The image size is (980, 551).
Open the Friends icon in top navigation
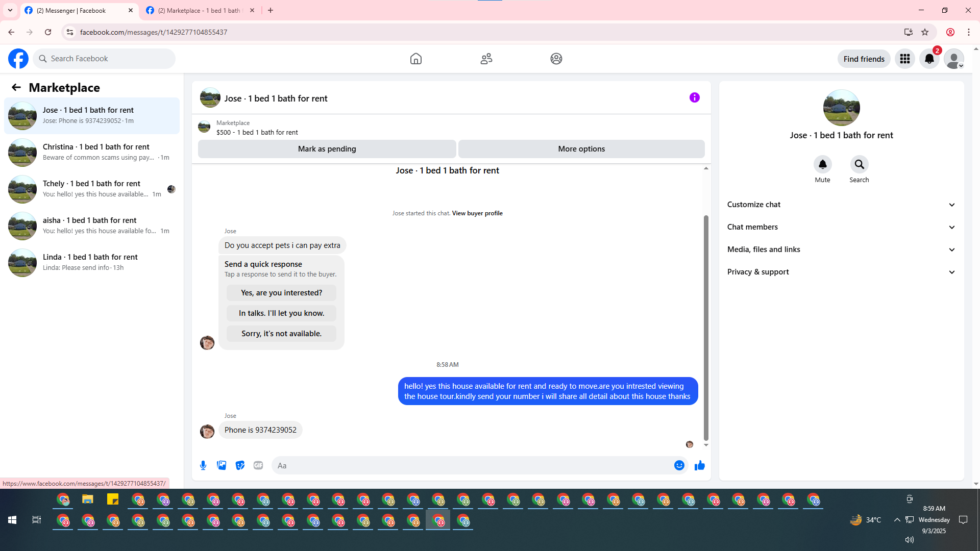click(486, 59)
